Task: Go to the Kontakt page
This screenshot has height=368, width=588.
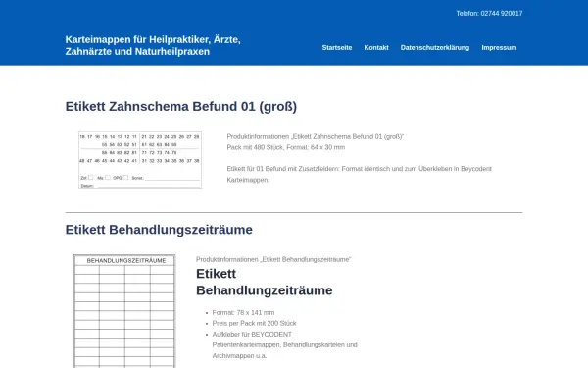Action: pyautogui.click(x=376, y=48)
